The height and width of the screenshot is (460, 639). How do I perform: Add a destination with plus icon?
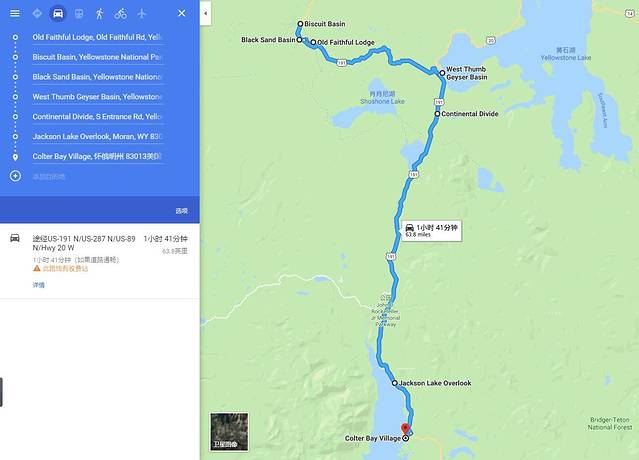(15, 176)
